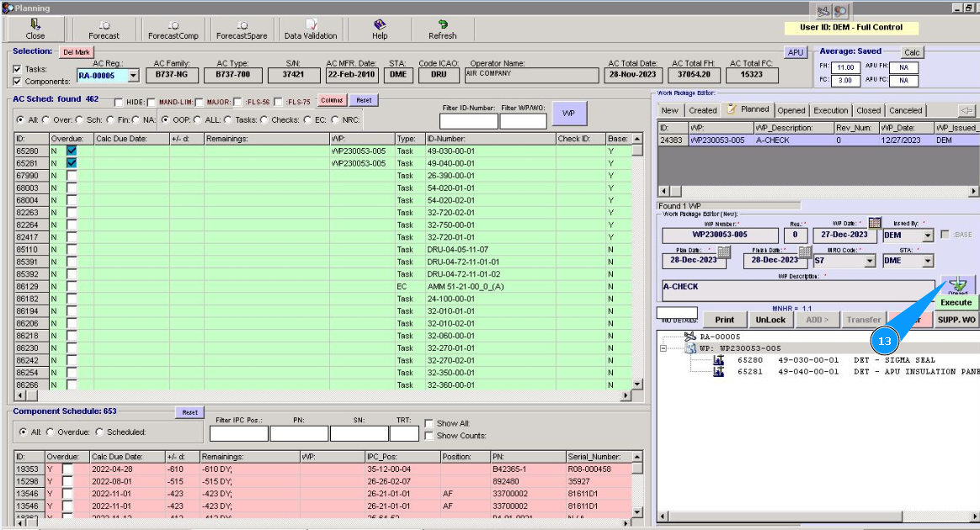The width and height of the screenshot is (980, 530).
Task: Collapse the WP230053-005 tree node
Action: [664, 348]
